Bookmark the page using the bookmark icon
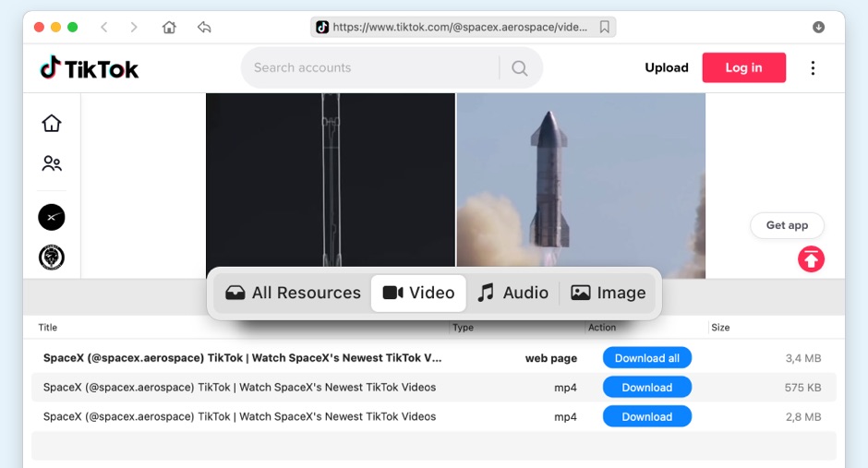Viewport: 868px width, 468px height. click(x=605, y=27)
